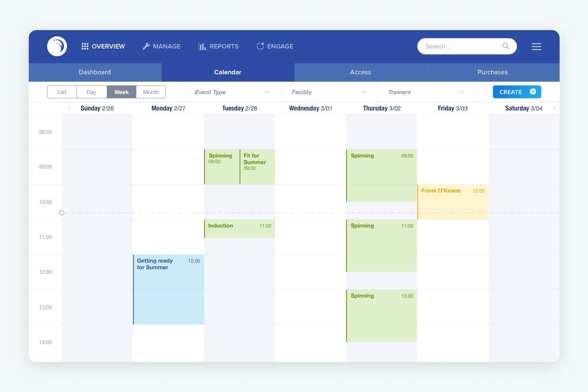Click the plus icon on Create
Image resolution: width=588 pixels, height=392 pixels.
[533, 92]
